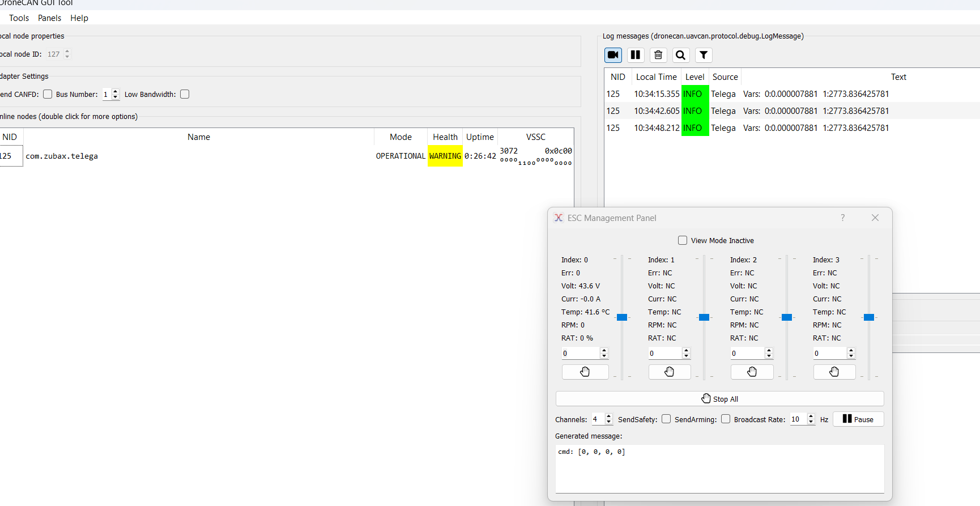Open the Tools menu
The image size is (980, 506).
[x=19, y=18]
